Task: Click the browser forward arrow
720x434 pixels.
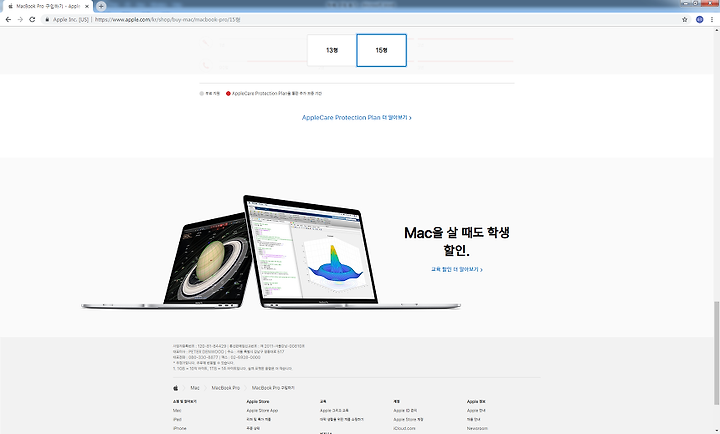Action: [20, 19]
